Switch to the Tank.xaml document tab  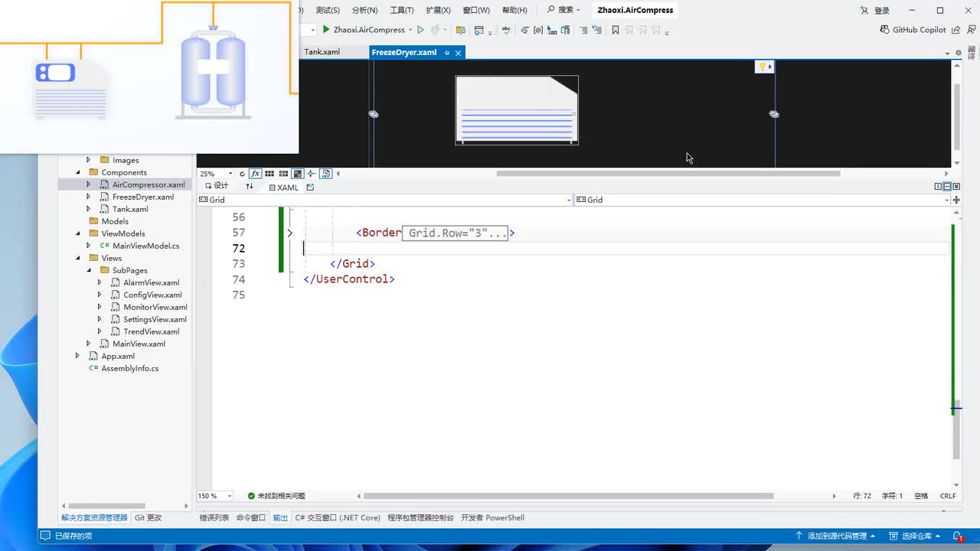(x=322, y=52)
